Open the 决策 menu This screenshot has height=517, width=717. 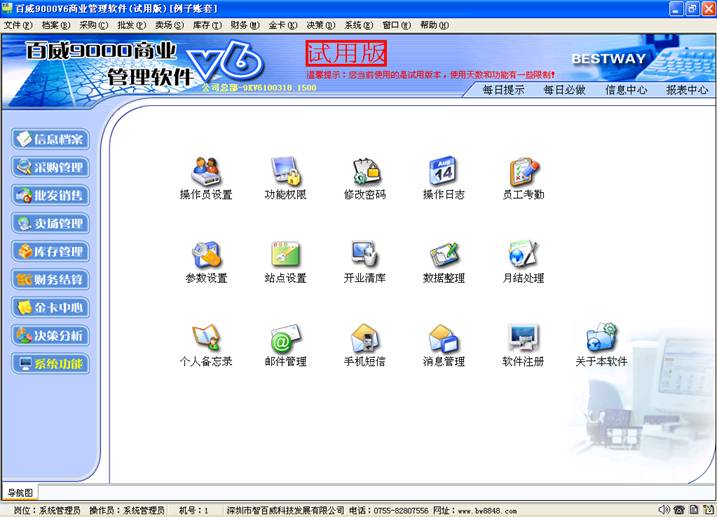[321, 25]
